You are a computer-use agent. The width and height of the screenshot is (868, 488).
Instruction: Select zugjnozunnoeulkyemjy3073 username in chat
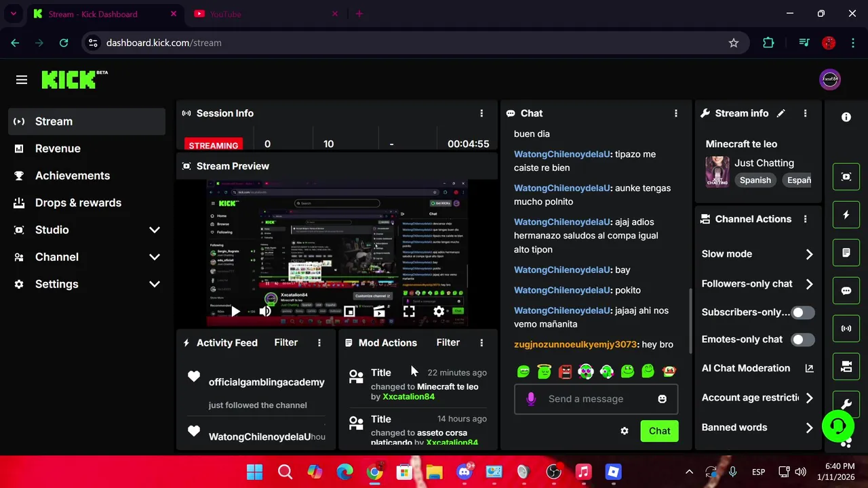(x=575, y=344)
